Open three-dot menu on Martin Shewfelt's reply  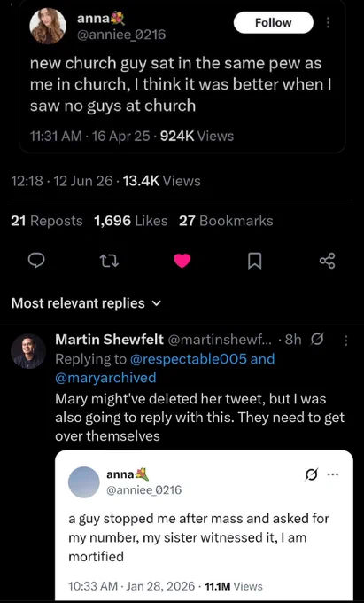click(345, 341)
